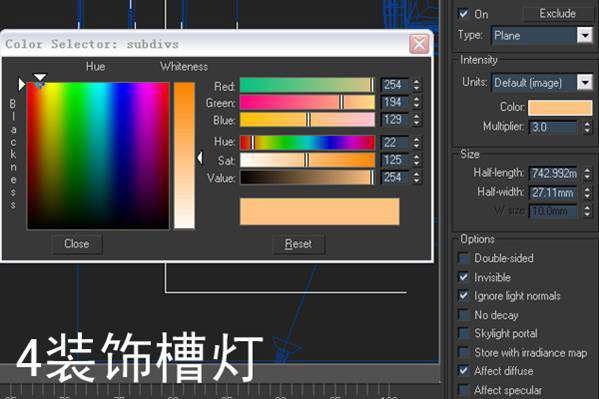Click the Hue value spinner arrows
The width and height of the screenshot is (599, 399).
point(416,143)
